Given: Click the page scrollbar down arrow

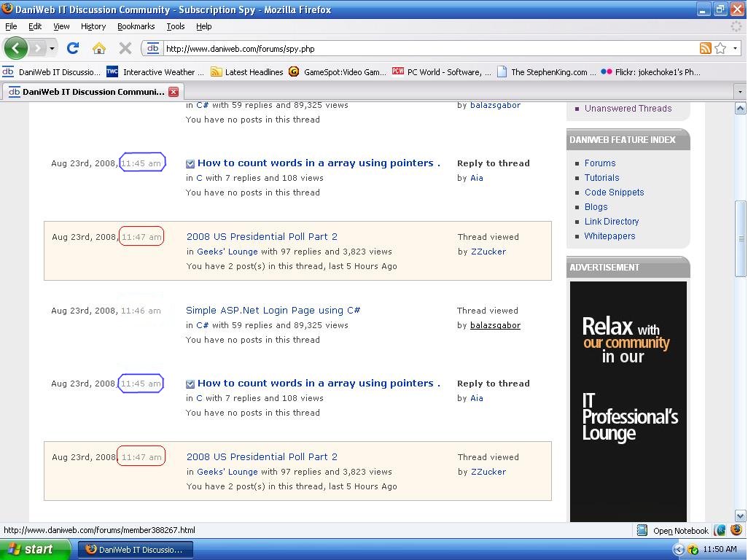Looking at the screenshot, I should pos(740,516).
